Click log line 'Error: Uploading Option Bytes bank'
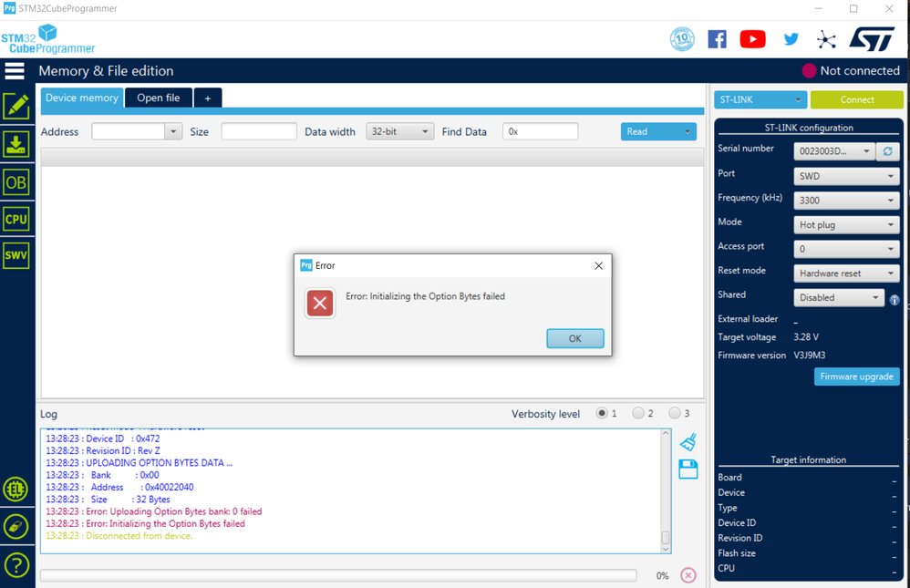 pos(154,511)
